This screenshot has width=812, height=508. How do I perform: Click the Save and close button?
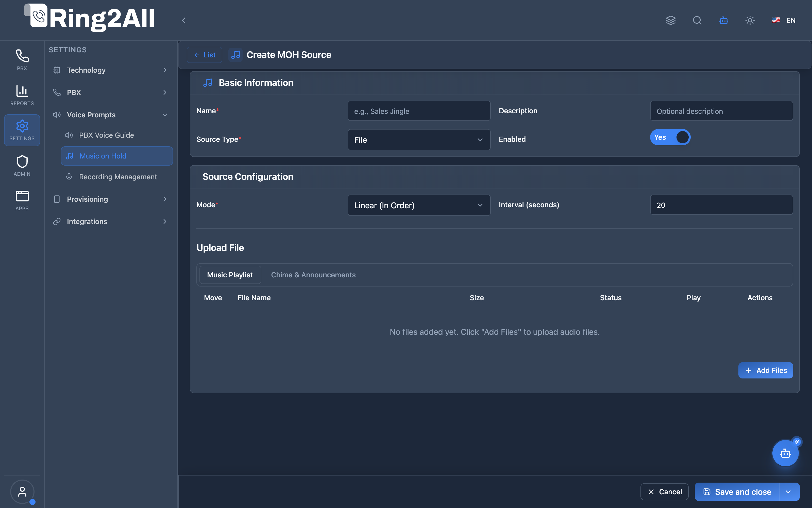737,491
